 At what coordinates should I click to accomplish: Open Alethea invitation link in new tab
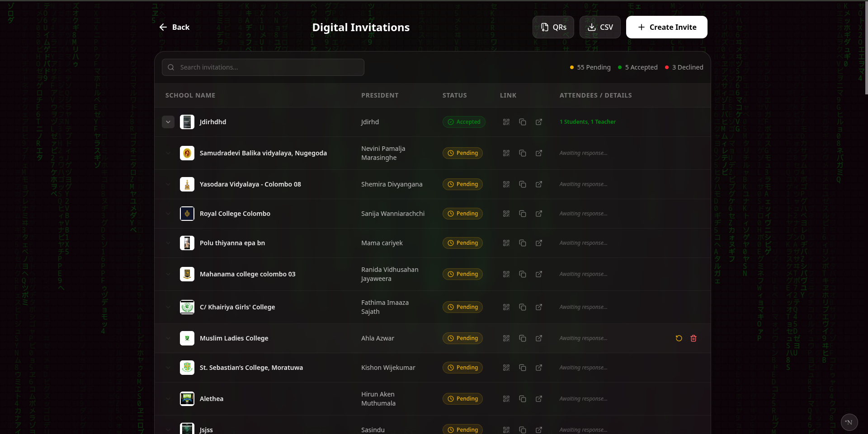pyautogui.click(x=538, y=399)
